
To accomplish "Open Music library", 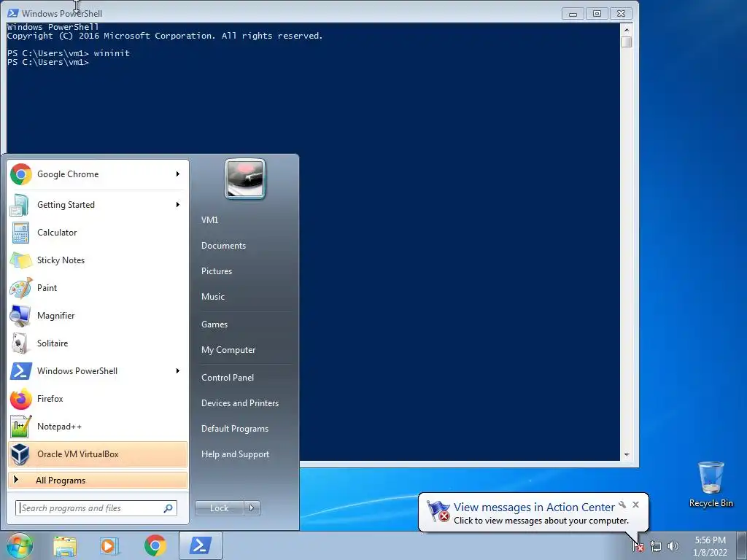I will click(x=213, y=297).
